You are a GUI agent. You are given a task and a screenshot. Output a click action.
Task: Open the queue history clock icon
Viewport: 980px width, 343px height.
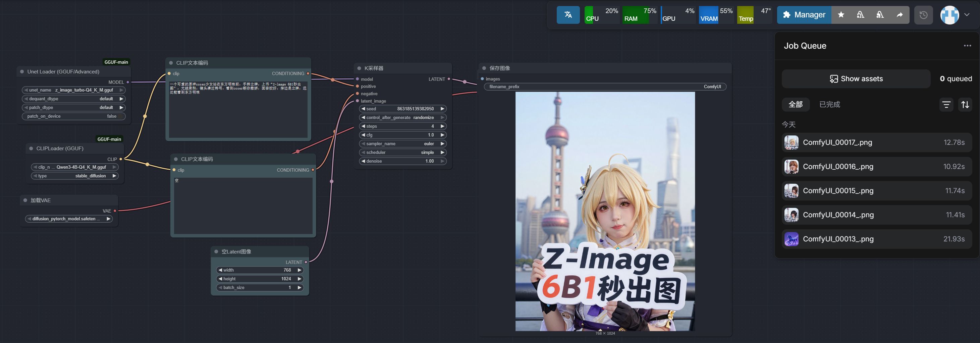[923, 15]
